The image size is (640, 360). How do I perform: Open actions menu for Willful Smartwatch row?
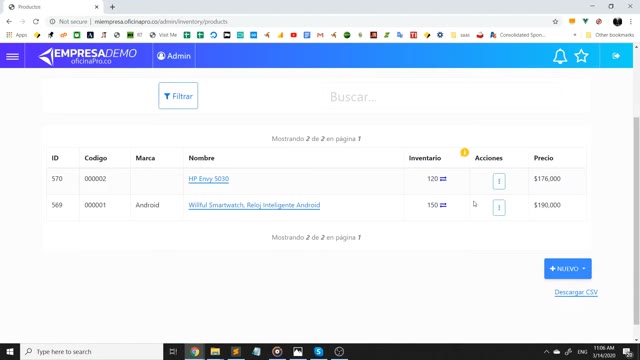pos(499,207)
